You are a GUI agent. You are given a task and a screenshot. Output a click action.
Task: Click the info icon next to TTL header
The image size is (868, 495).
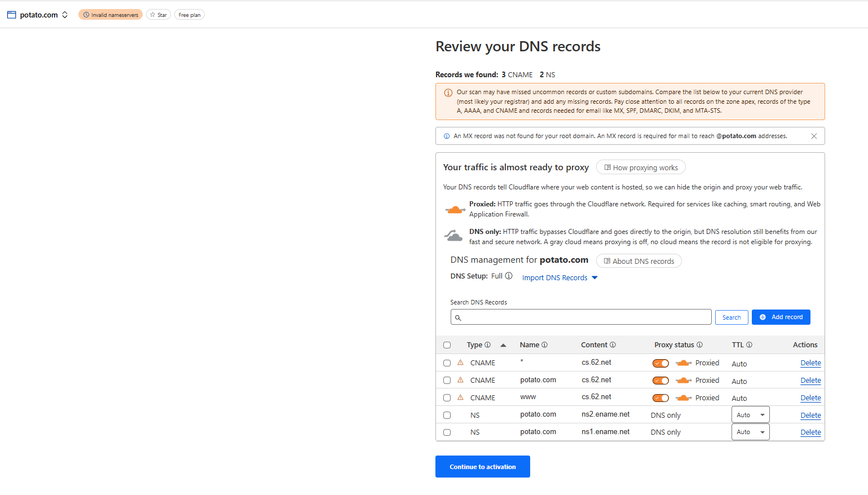[x=749, y=345]
